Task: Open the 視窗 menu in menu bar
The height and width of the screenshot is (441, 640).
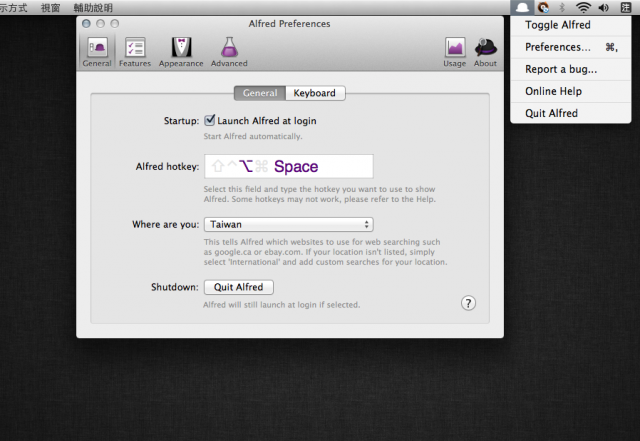Action: coord(51,8)
